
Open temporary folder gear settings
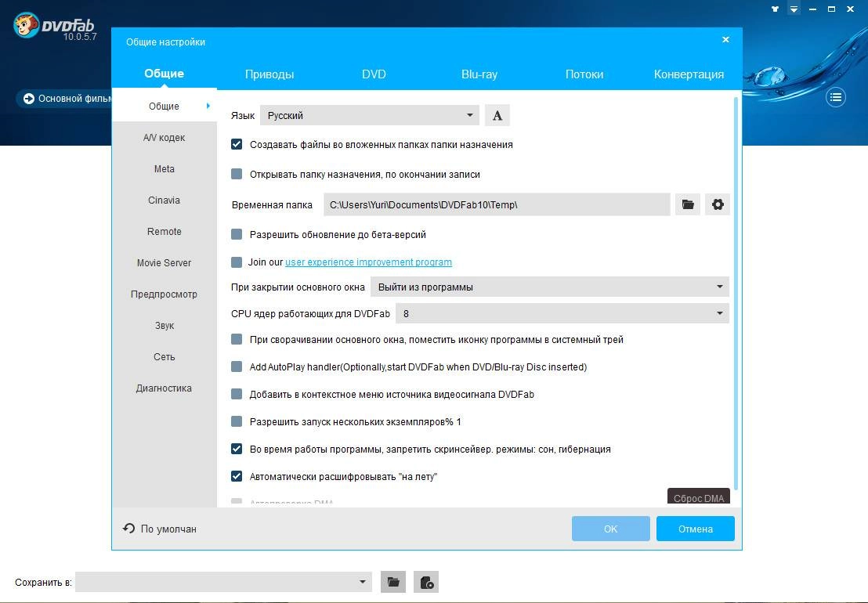tap(718, 204)
